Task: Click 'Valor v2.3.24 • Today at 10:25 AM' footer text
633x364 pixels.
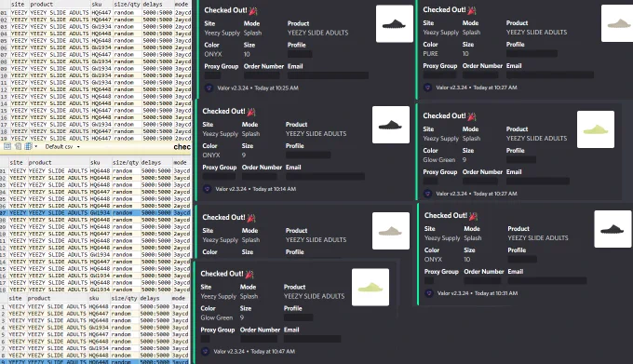Action: click(258, 88)
